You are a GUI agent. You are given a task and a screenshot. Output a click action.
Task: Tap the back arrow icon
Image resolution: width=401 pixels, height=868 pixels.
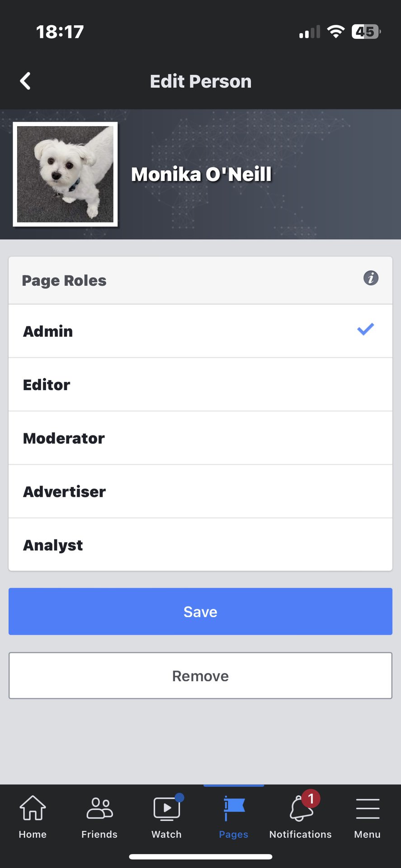(26, 81)
